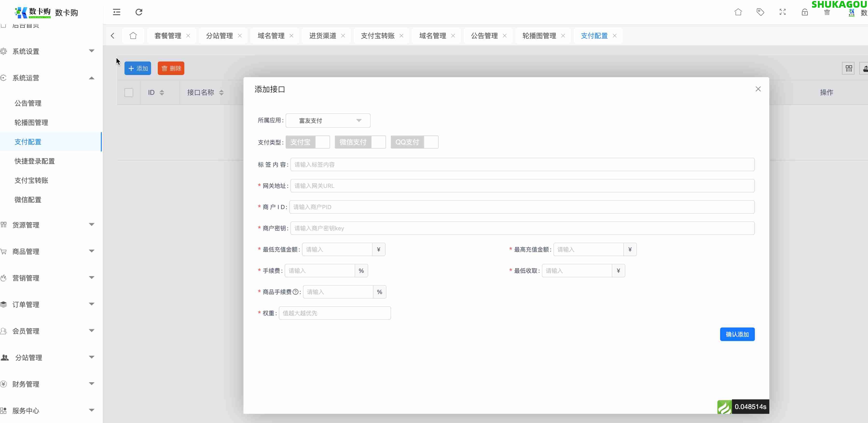
Task: Switch to the 套餐管理 tab
Action: [167, 35]
